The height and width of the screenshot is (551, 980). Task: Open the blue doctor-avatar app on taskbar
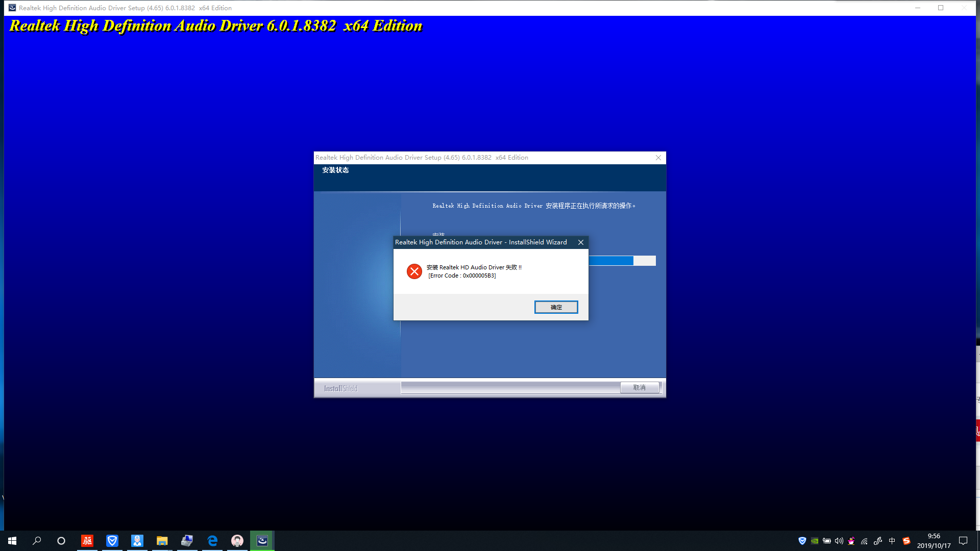click(137, 541)
